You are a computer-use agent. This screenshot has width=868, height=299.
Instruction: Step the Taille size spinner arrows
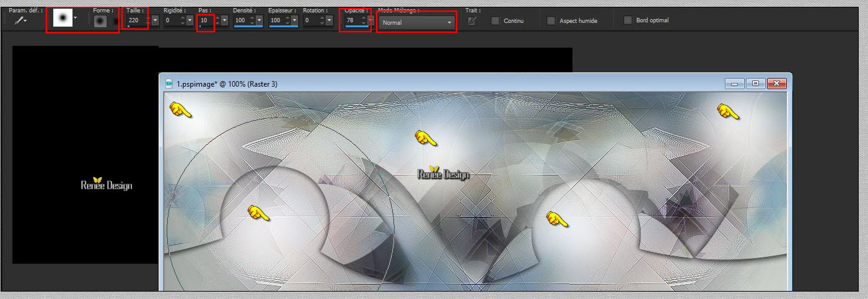pos(147,20)
